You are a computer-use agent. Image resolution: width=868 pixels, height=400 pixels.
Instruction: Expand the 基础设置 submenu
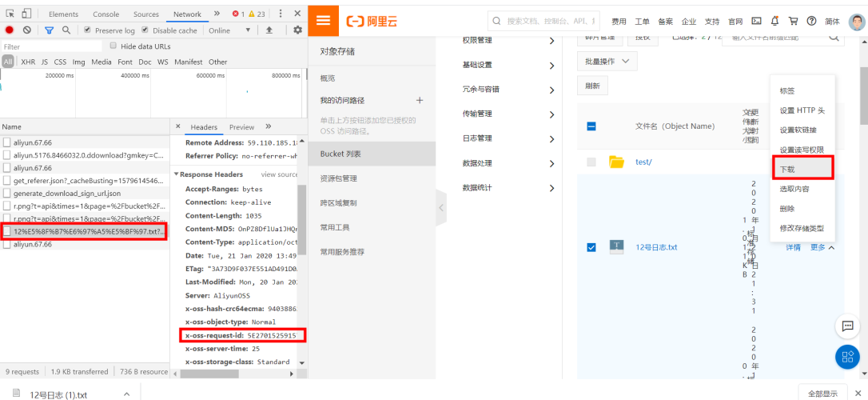(507, 65)
